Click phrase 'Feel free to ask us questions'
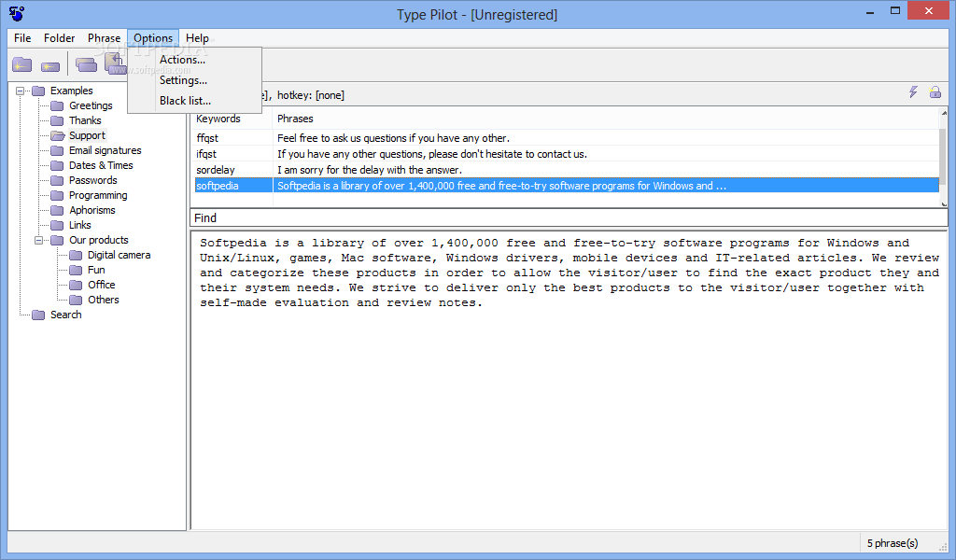This screenshot has width=956, height=560. (393, 138)
